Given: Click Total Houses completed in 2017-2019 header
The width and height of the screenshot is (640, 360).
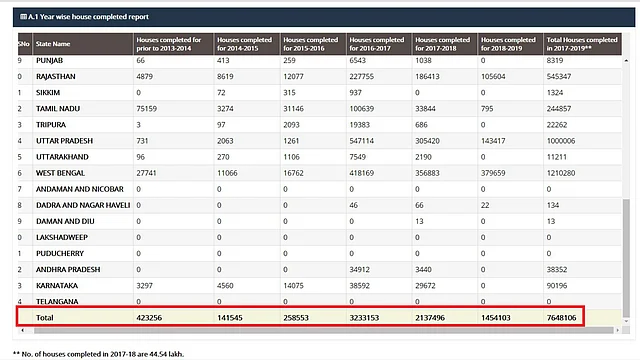Looking at the screenshot, I should [582, 44].
